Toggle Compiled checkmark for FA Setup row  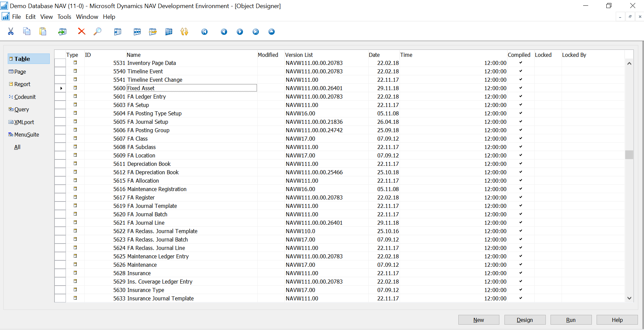click(521, 105)
